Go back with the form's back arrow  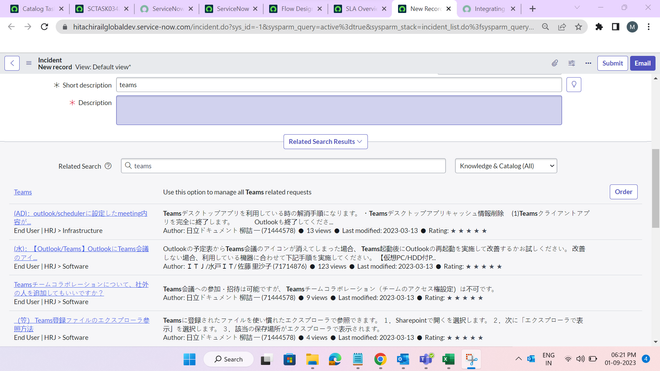[12, 63]
